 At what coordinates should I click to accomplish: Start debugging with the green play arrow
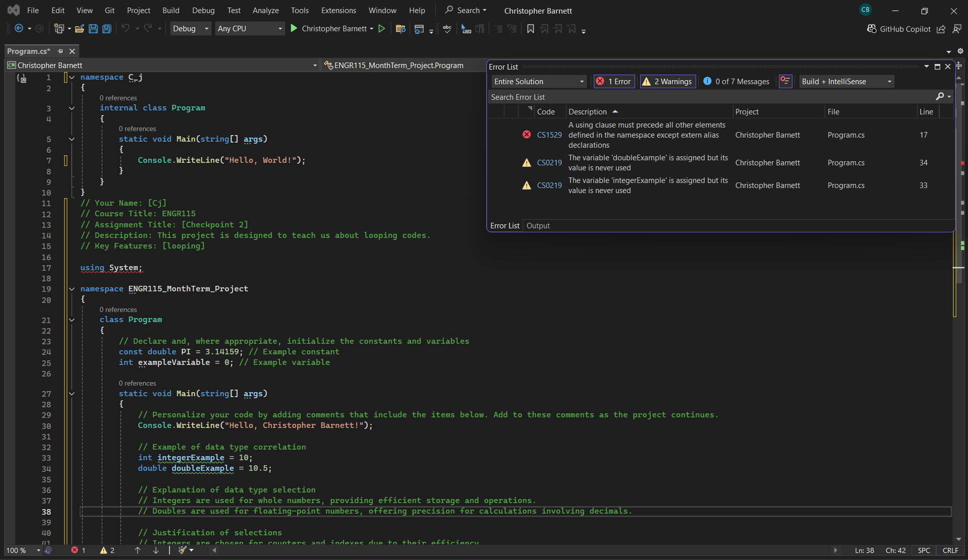tap(294, 28)
